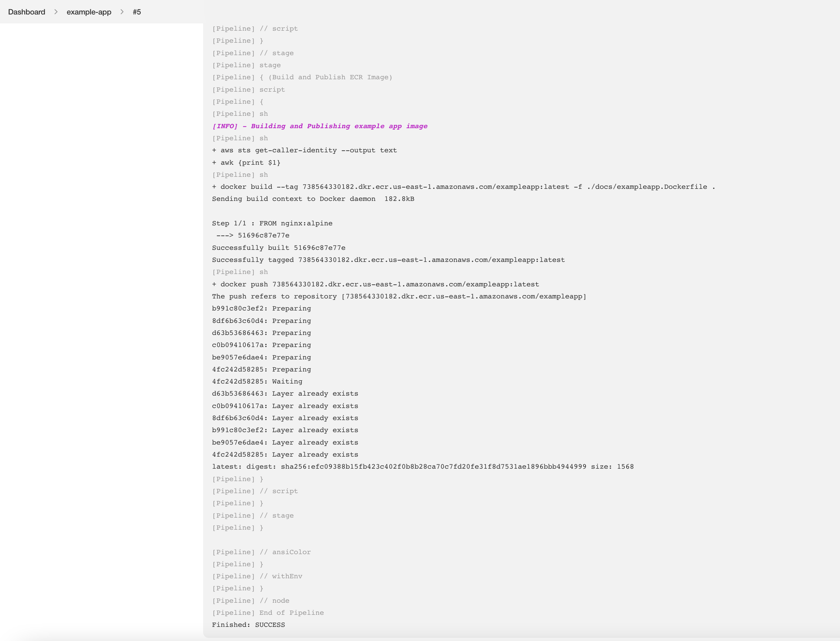Open the Dashboard breadcrumb link
This screenshot has width=840, height=641.
(x=26, y=12)
